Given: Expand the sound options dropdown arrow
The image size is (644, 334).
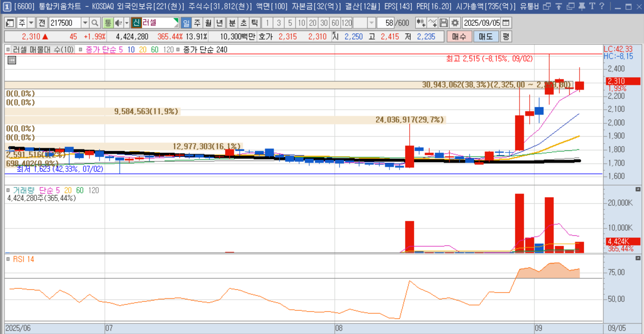Looking at the screenshot, I should 127,23.
